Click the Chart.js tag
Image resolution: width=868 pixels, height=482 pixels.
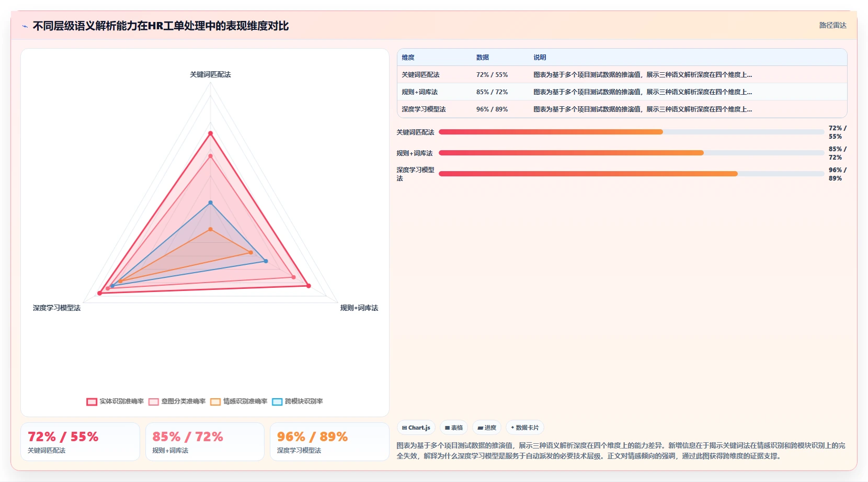click(416, 428)
